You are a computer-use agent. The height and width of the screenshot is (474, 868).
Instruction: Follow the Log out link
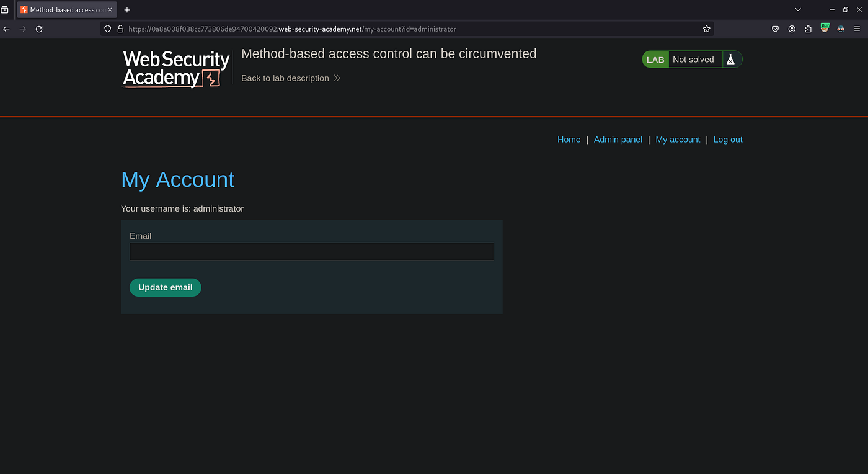(x=727, y=139)
